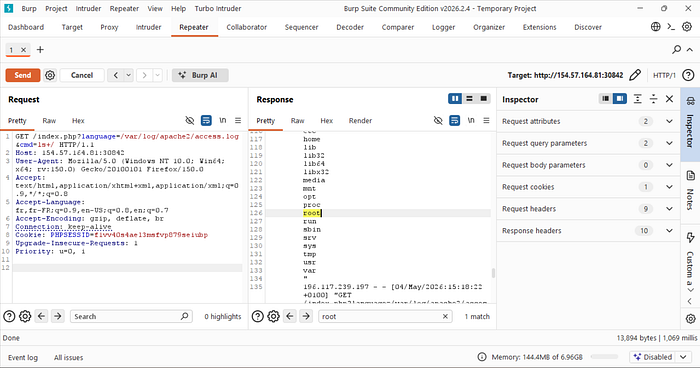Go to previous request in history

coord(116,75)
